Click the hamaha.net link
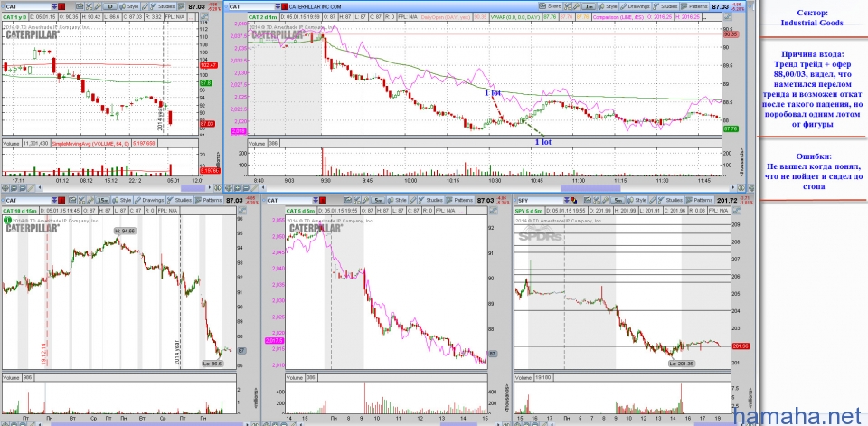The width and height of the screenshot is (868, 426). tap(798, 414)
